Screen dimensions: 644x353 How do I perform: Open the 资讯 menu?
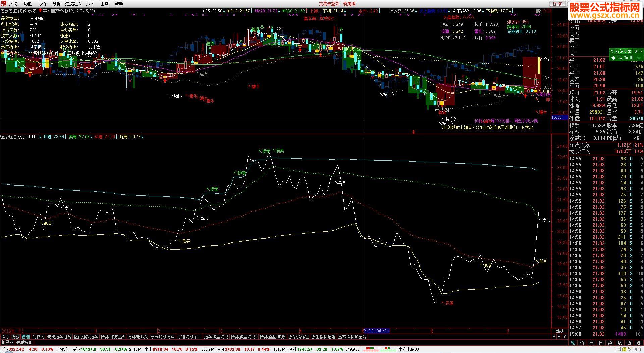click(x=90, y=4)
